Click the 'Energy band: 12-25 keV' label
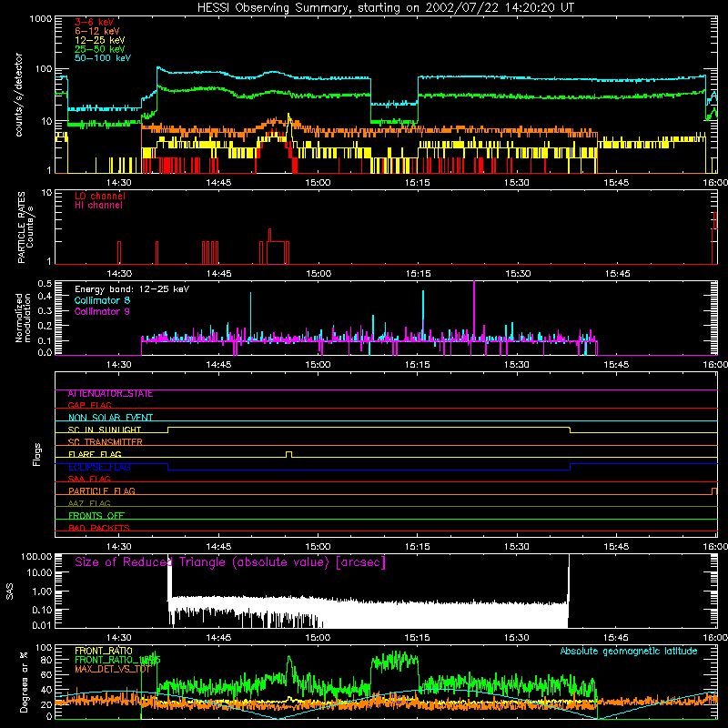 [x=132, y=289]
